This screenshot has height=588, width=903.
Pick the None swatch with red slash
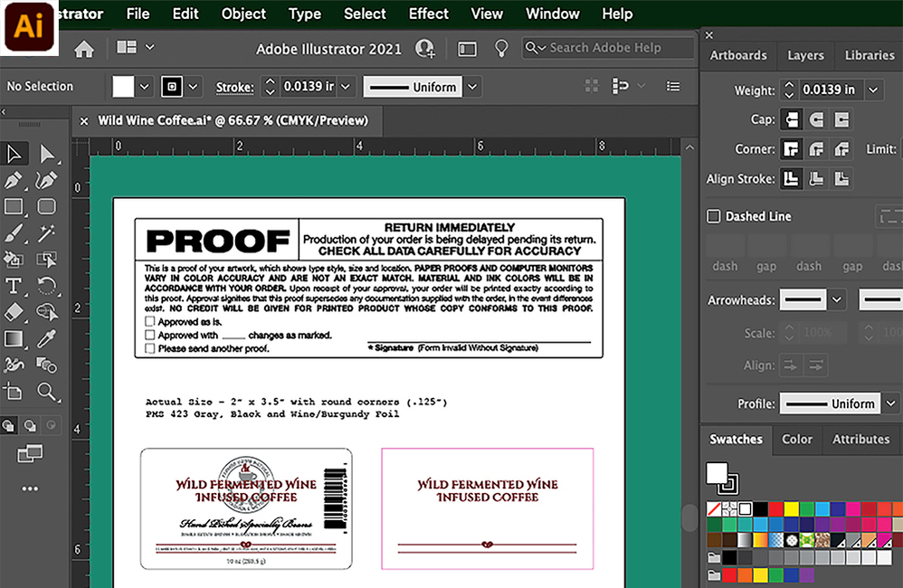click(714, 509)
